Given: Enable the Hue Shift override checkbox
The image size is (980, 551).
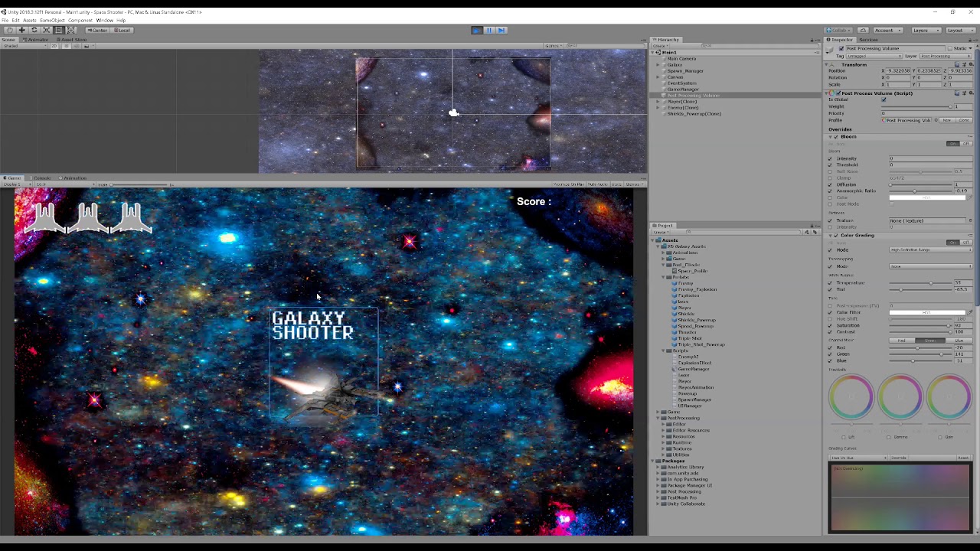Looking at the screenshot, I should click(830, 319).
